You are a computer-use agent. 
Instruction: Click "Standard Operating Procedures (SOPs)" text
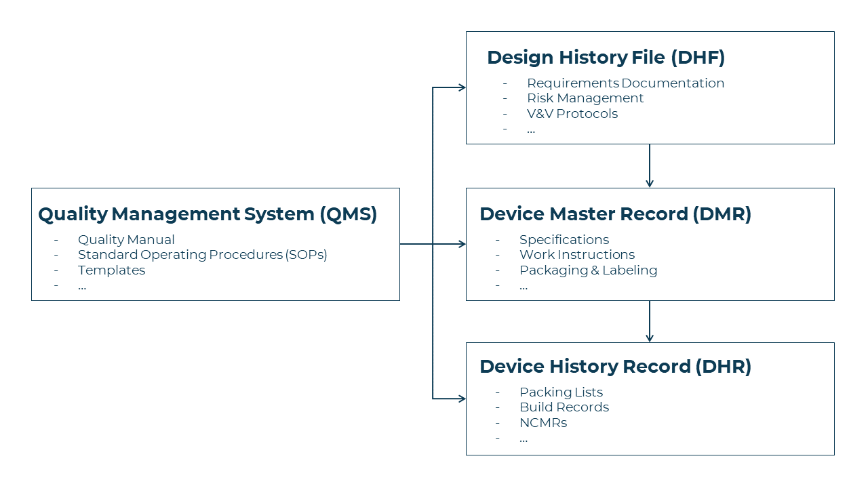(203, 255)
